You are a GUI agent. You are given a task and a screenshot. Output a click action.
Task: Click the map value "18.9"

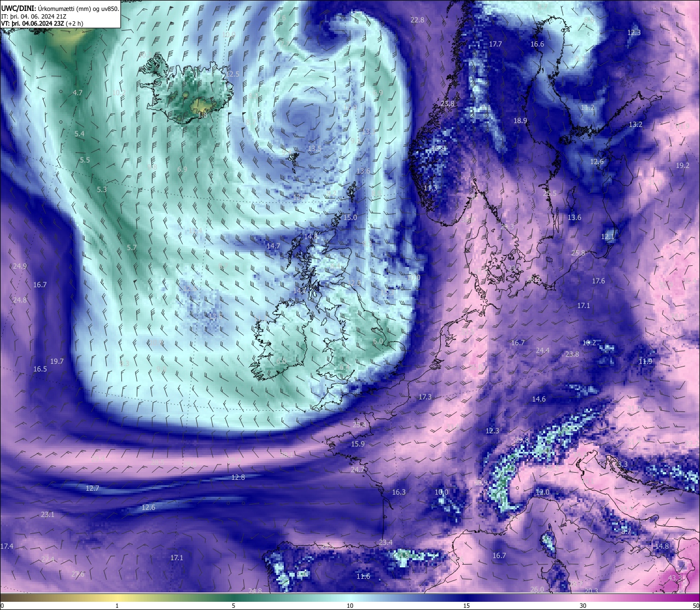point(520,120)
